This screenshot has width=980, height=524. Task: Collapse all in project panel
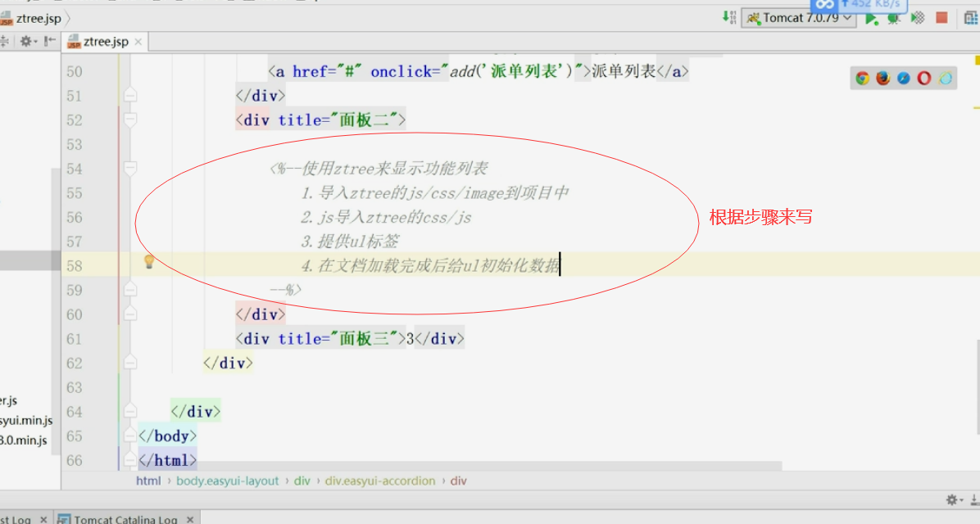pyautogui.click(x=3, y=41)
